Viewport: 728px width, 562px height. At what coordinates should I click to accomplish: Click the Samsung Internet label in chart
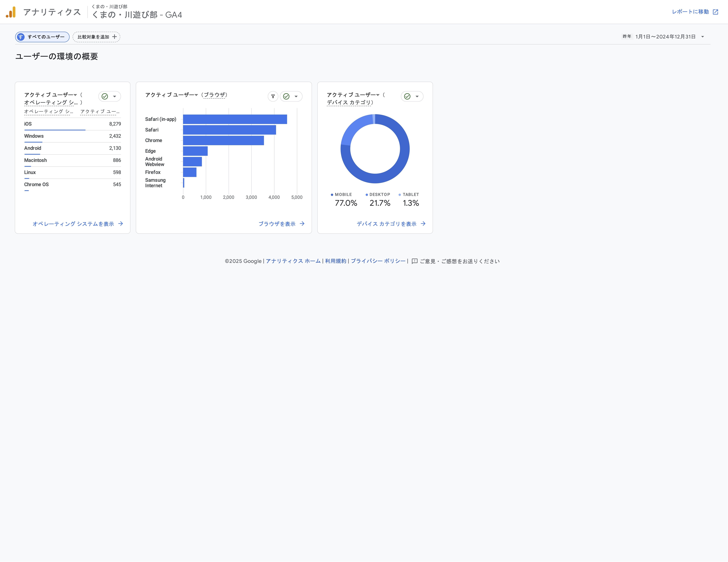[x=155, y=183]
